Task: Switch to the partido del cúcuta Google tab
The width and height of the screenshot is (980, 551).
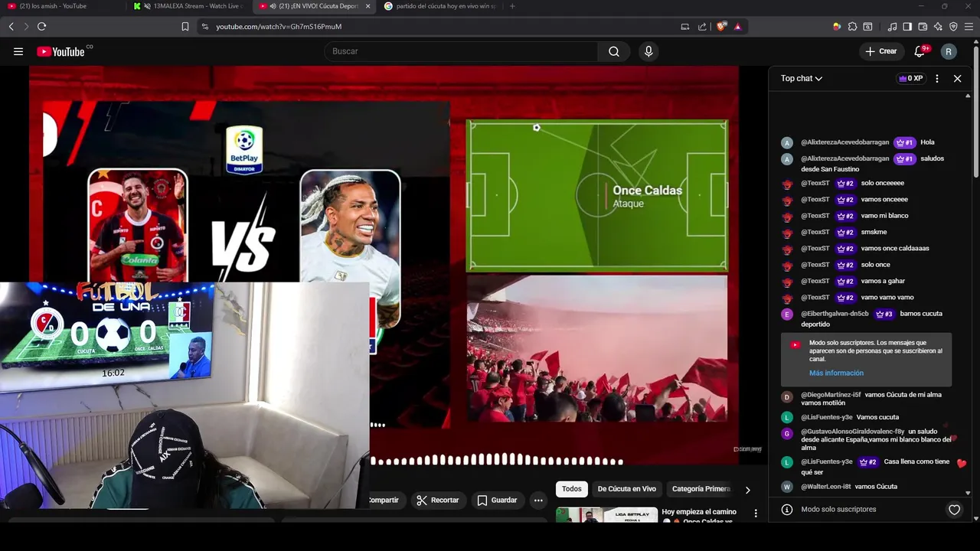Action: (x=439, y=6)
